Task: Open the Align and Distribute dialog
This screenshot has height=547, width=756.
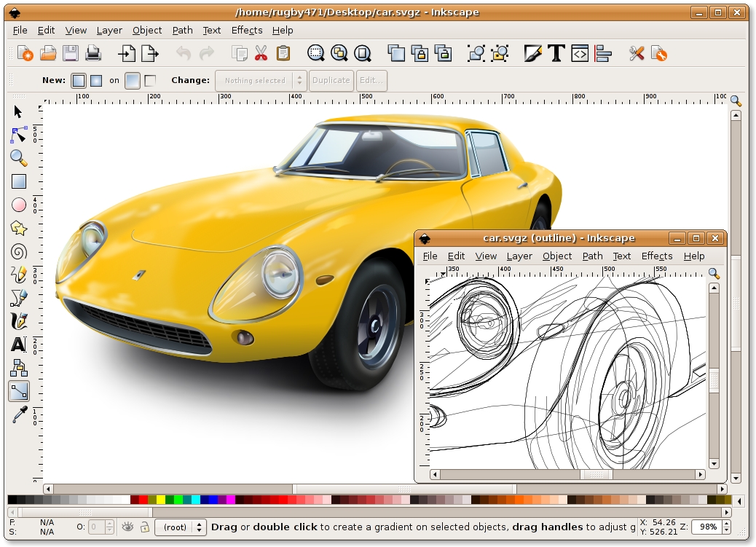Action: 603,53
